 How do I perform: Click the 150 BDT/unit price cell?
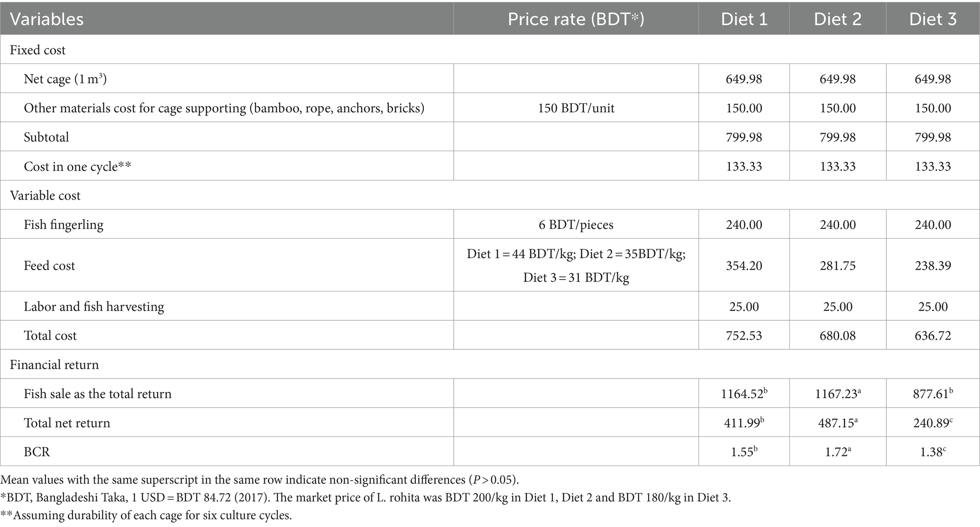click(x=576, y=108)
